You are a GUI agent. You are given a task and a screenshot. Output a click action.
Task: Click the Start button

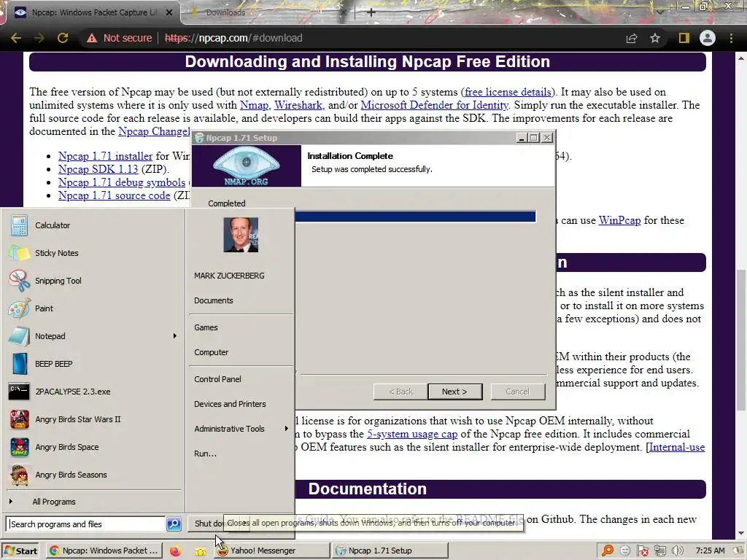tap(21, 551)
